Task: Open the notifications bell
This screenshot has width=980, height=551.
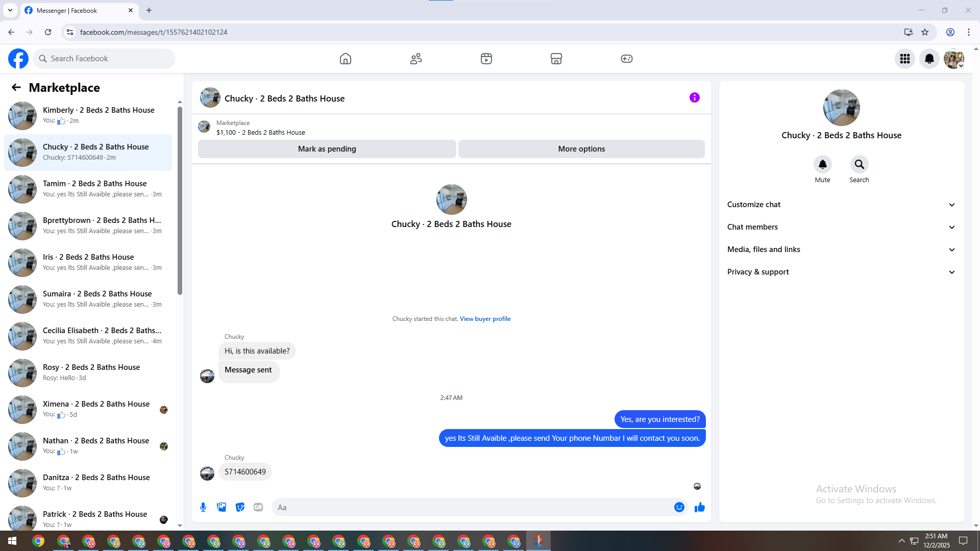Action: 929,59
